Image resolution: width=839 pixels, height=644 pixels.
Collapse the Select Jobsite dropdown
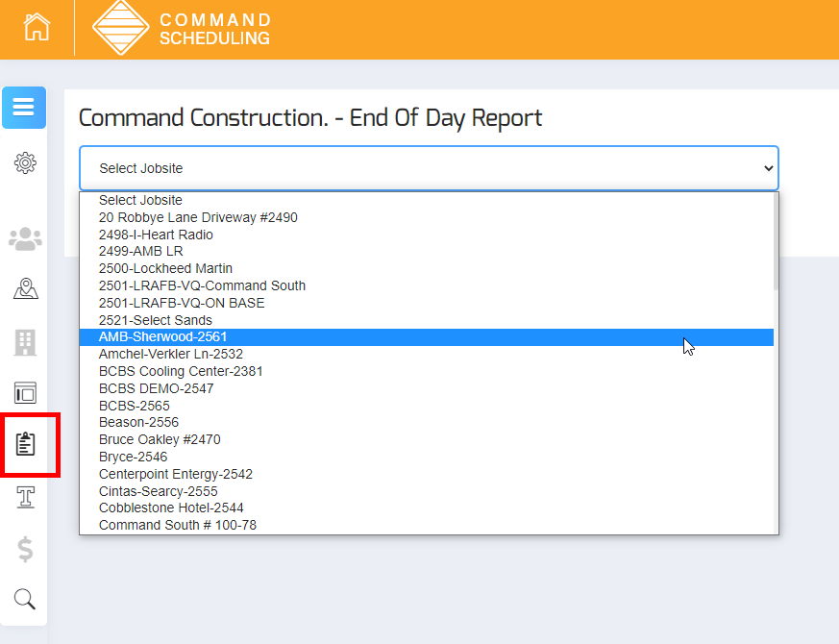click(x=429, y=168)
